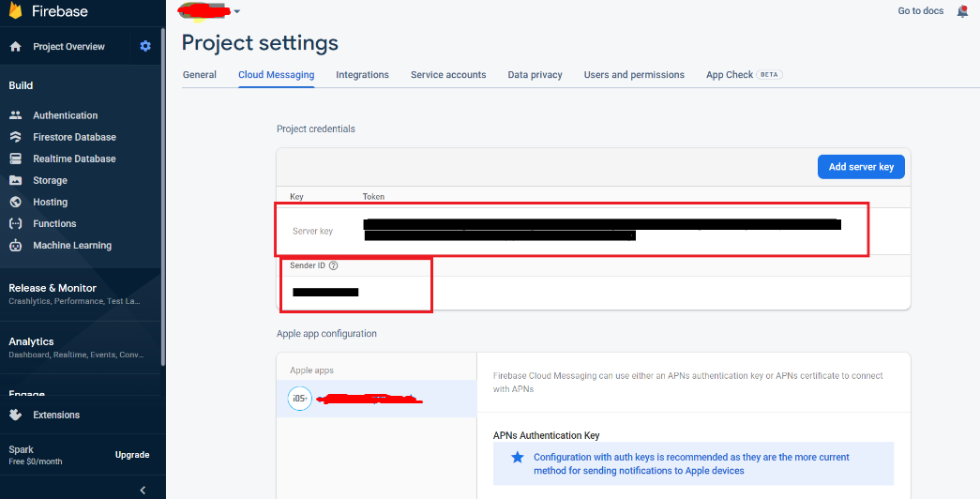Open project settings gear icon
The height and width of the screenshot is (499, 980).
(145, 46)
